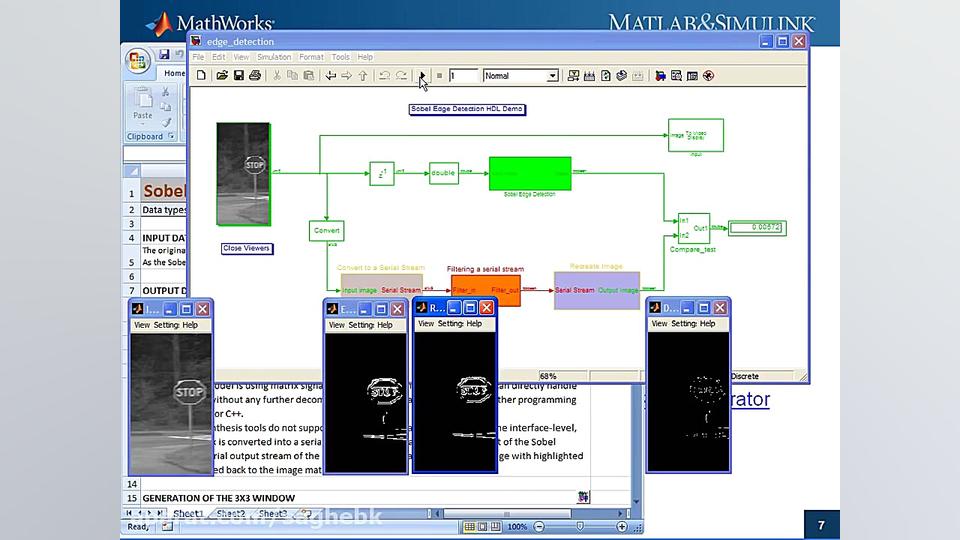This screenshot has width=960, height=540.
Task: Open the Help menu in edge_detection window
Action: pyautogui.click(x=365, y=57)
